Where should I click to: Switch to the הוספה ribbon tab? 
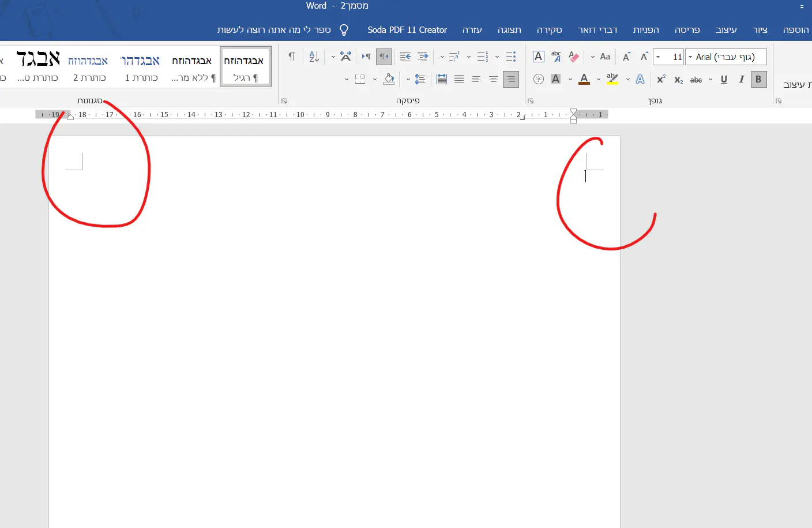795,30
